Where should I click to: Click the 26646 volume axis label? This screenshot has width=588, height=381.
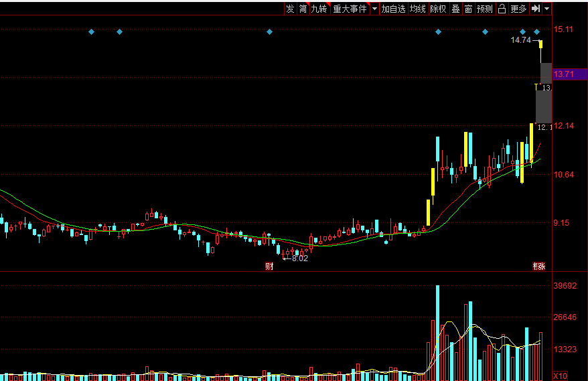565,317
